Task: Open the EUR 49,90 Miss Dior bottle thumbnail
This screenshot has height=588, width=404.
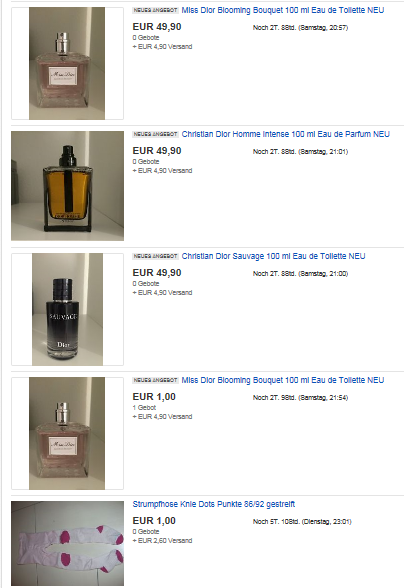Action: tap(67, 63)
